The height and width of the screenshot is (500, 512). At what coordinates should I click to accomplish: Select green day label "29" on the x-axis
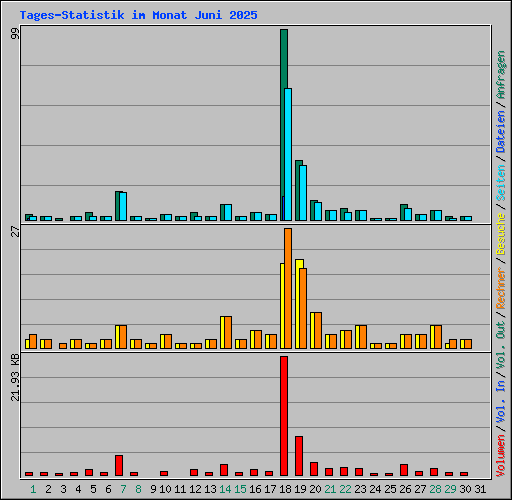click(450, 489)
